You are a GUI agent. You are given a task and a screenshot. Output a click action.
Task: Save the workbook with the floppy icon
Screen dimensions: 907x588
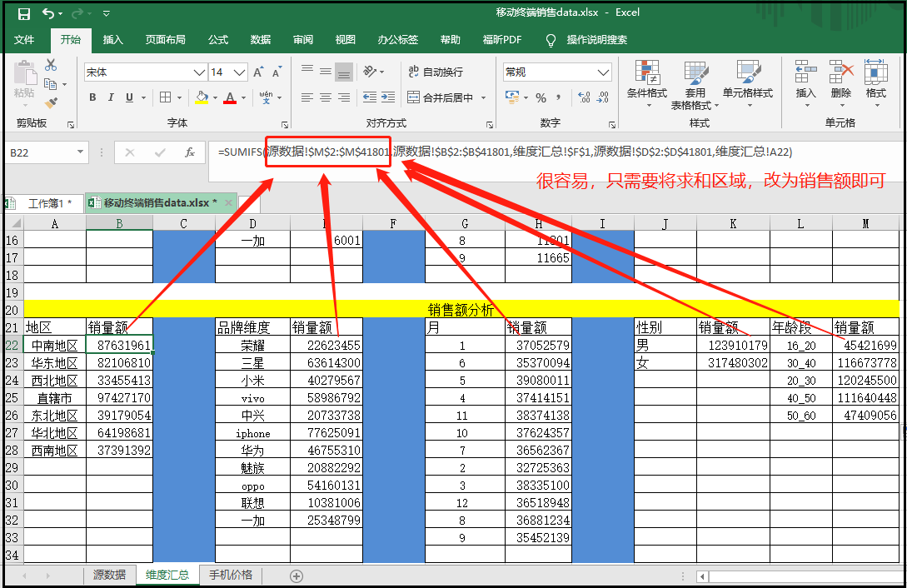coord(23,13)
